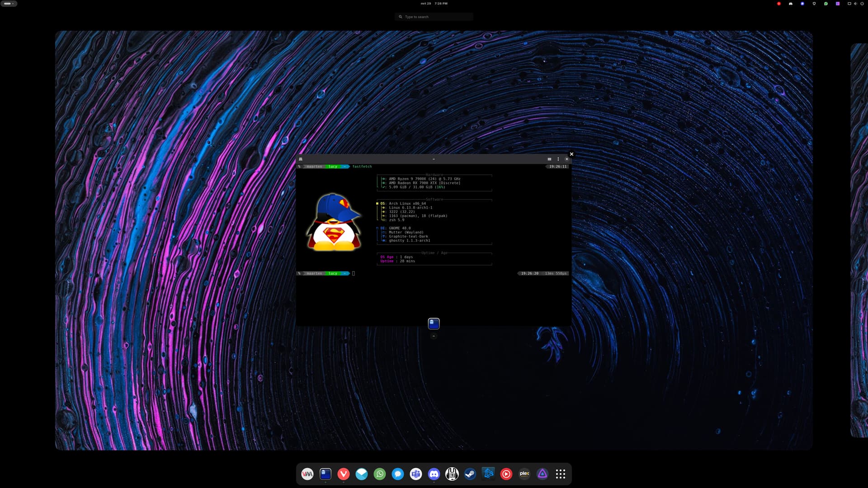Click the workspace indicator pill at top left

(9, 4)
